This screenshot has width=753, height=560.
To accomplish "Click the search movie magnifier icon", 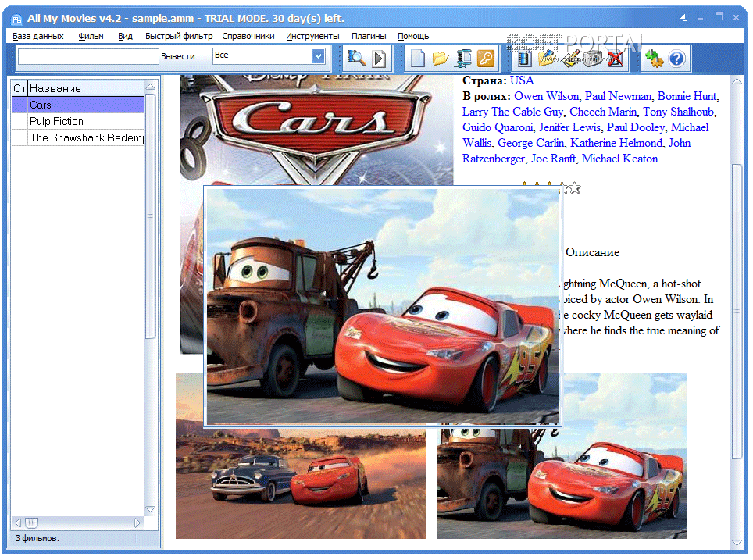I will click(356, 59).
